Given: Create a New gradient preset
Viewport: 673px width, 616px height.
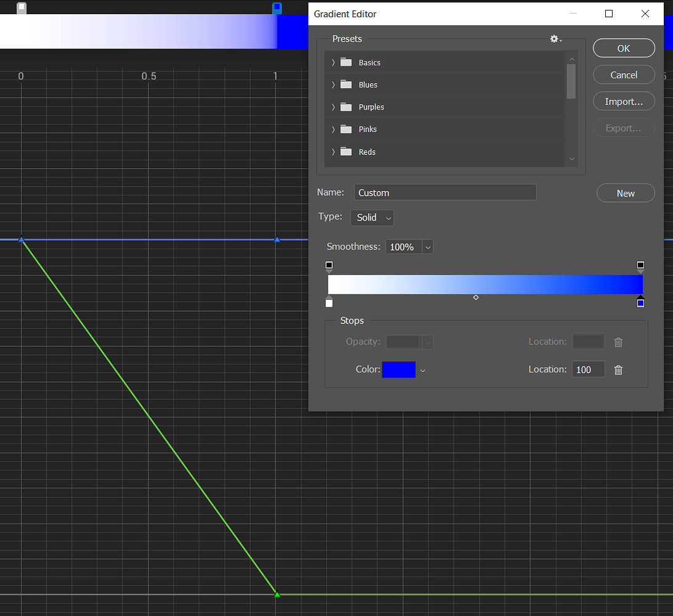Looking at the screenshot, I should [626, 193].
